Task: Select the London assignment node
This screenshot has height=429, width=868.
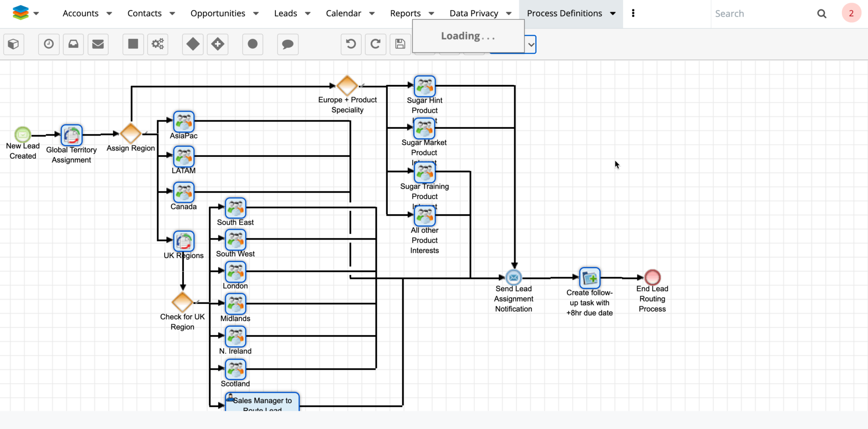Action: tap(236, 272)
